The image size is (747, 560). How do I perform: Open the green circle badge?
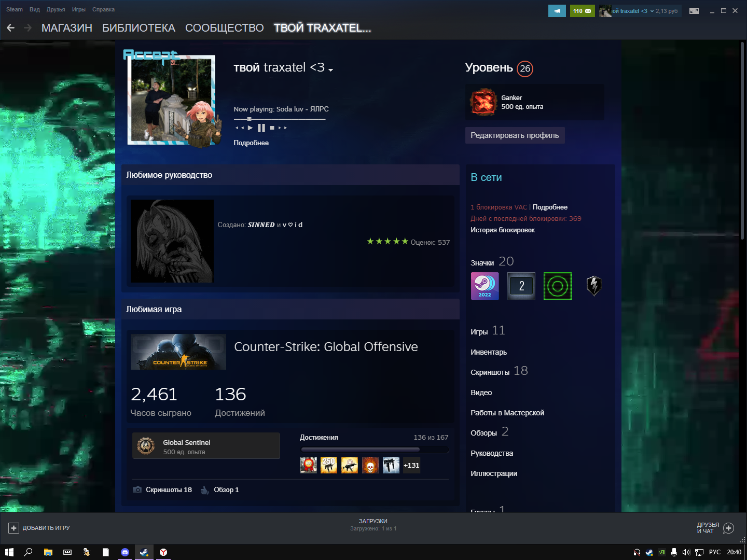558,286
